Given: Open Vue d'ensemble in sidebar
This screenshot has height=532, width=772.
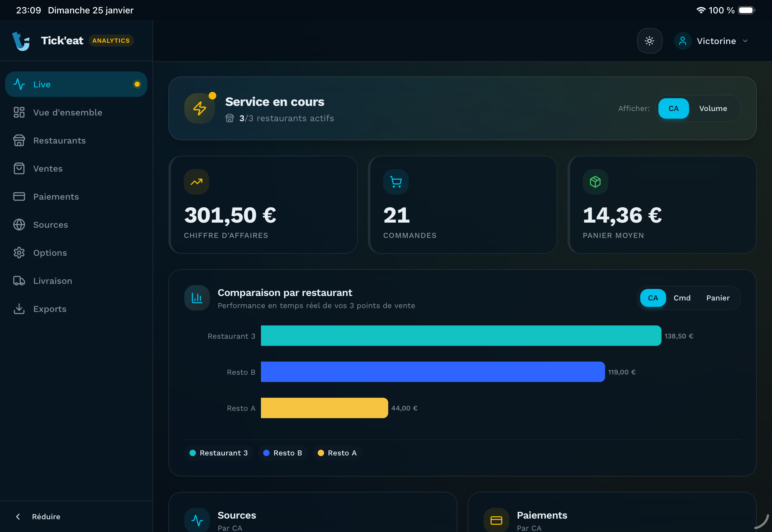Looking at the screenshot, I should pos(68,113).
